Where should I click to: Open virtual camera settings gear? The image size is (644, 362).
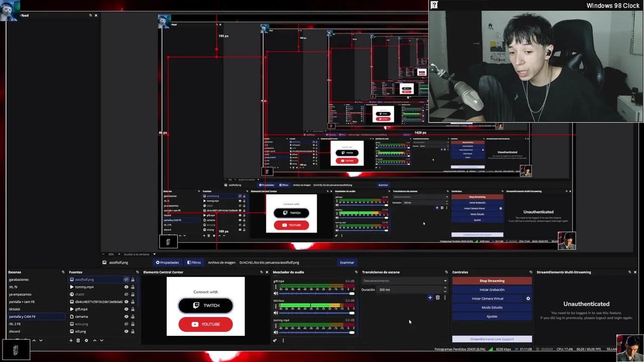tap(528, 299)
